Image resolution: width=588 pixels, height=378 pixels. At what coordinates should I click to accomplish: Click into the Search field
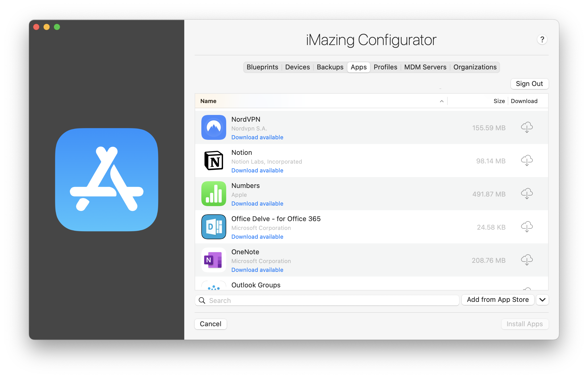pyautogui.click(x=327, y=300)
